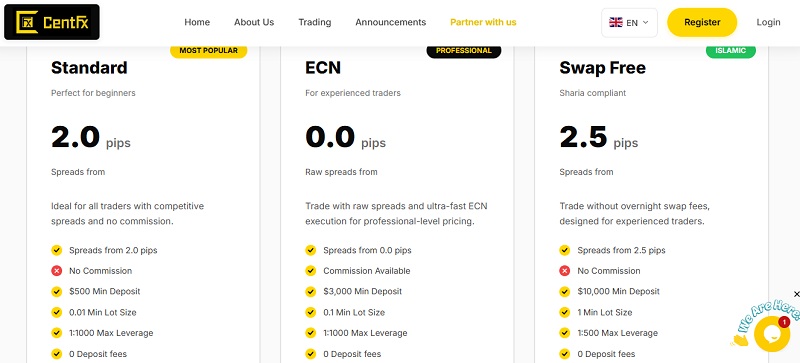Click the check icon beside 1:500 Max Leverage
Screen dimensions: 800x363
point(565,333)
